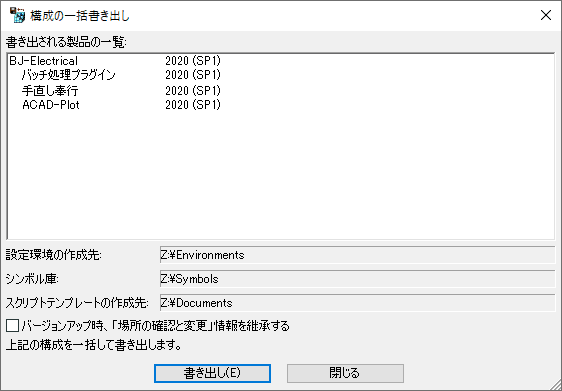Click the 閉じる button
Viewport: 562px width, 391px height.
345,373
